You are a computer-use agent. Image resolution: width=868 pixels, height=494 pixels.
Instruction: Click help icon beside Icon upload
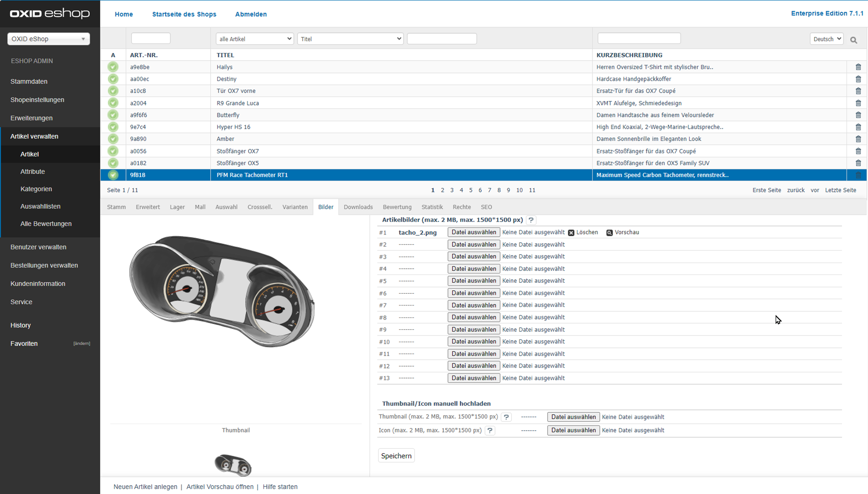click(490, 430)
